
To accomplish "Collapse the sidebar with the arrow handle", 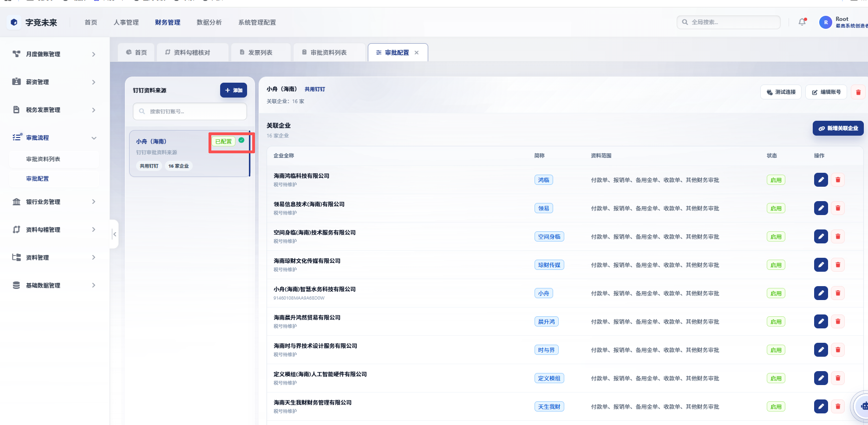I will tap(114, 234).
